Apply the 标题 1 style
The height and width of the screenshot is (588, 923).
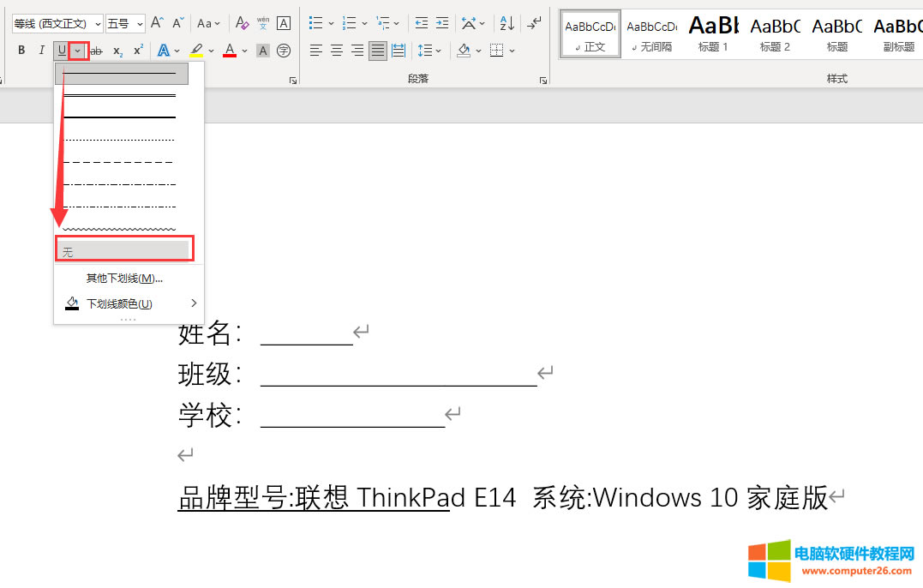(x=713, y=34)
